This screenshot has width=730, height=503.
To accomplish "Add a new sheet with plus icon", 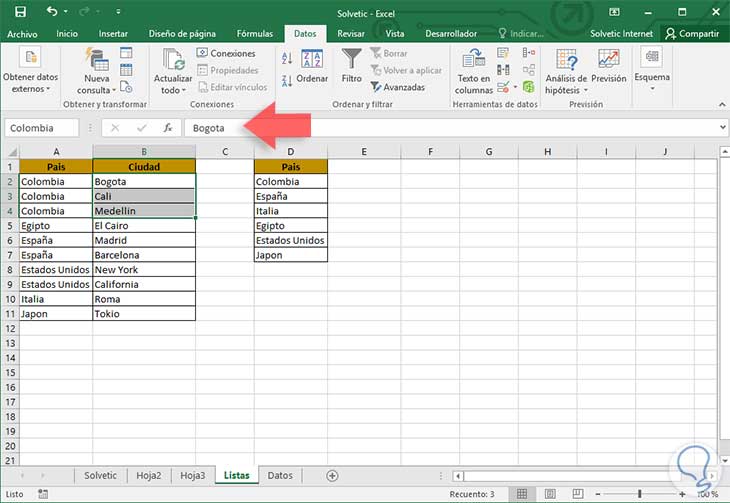I will click(x=332, y=476).
